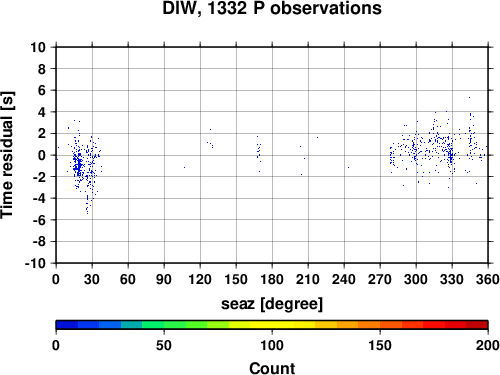Click the colorbar tick label 200
The height and width of the screenshot is (375, 500).
[488, 345]
